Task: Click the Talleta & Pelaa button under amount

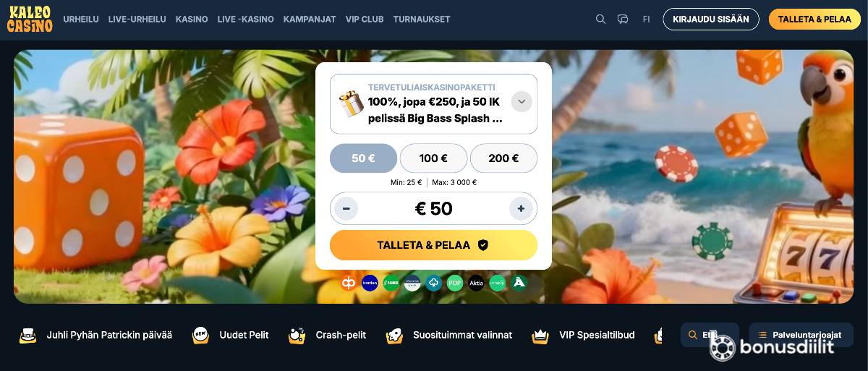Action: click(x=433, y=245)
